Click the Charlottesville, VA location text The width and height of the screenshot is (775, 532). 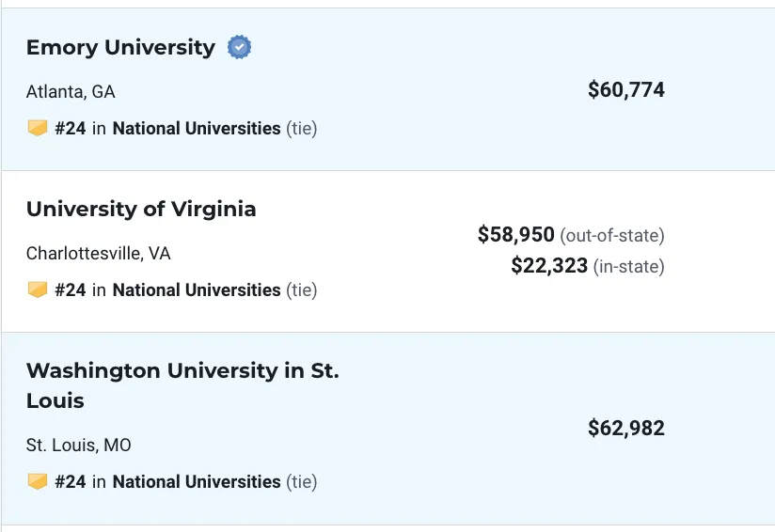click(x=99, y=254)
